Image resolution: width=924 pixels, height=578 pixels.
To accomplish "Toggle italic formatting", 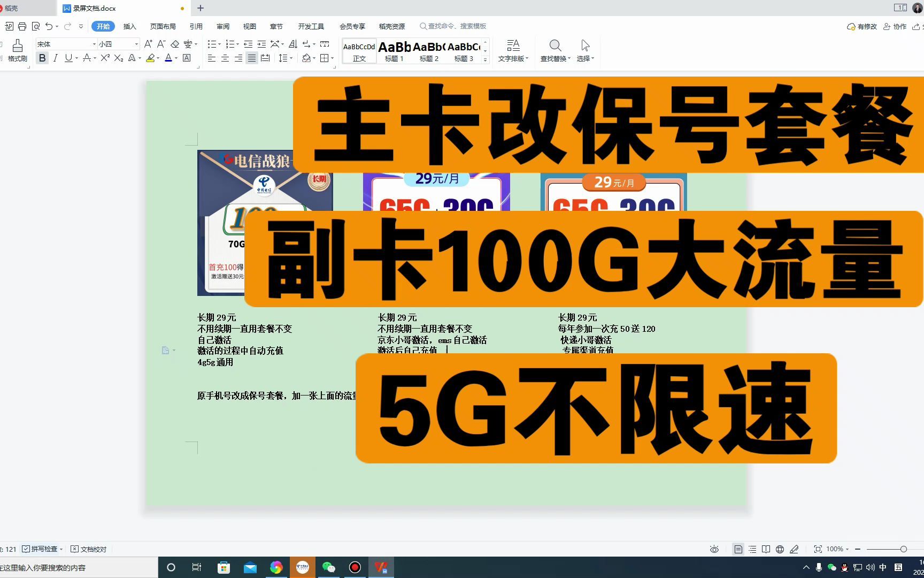I will (x=55, y=58).
